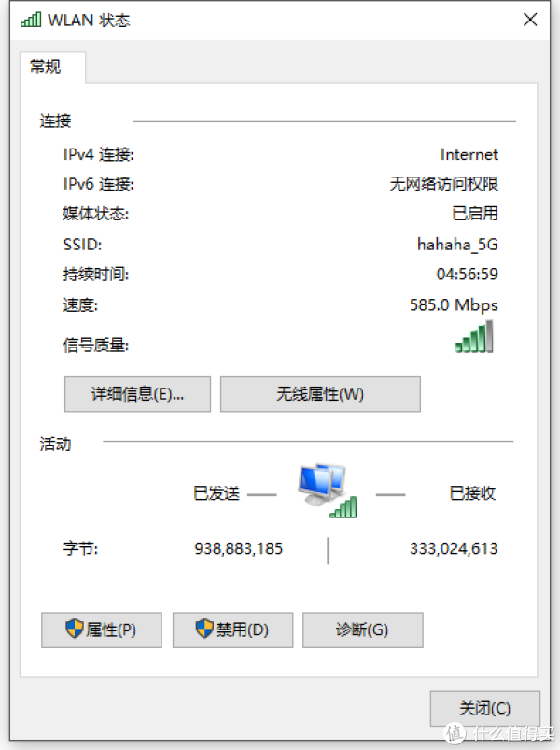The image size is (560, 750).
Task: Click the signal quality bars icon
Action: pos(474,337)
